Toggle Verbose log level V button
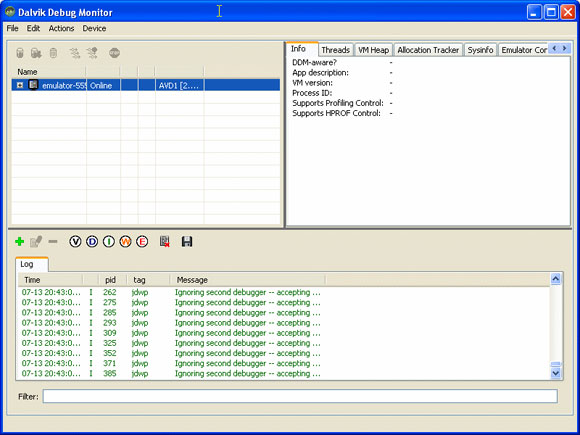Viewport: 580px width, 435px height. point(75,242)
